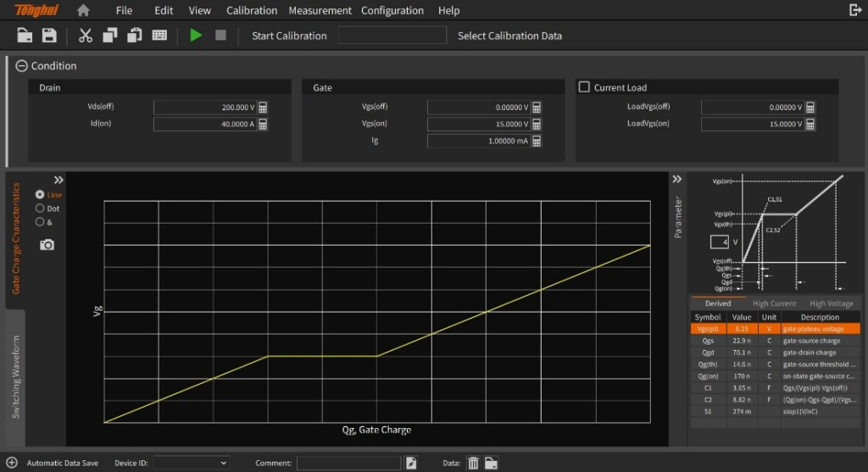Click the Start Calibration button
The image size is (868, 472).
click(289, 36)
